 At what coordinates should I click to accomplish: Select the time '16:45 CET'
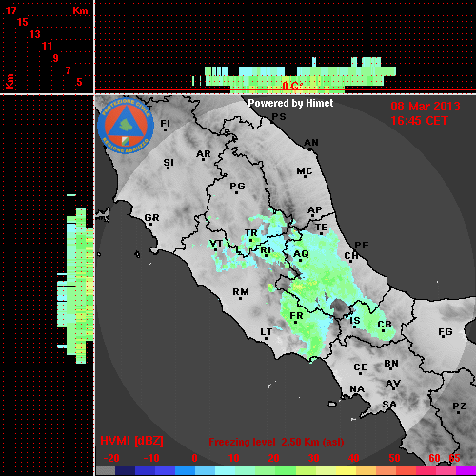click(419, 121)
